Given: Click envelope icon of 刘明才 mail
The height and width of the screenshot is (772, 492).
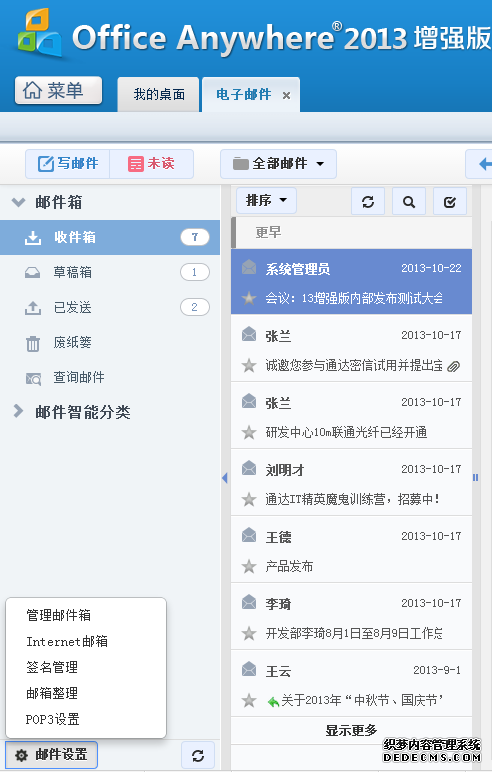Looking at the screenshot, I should [249, 469].
